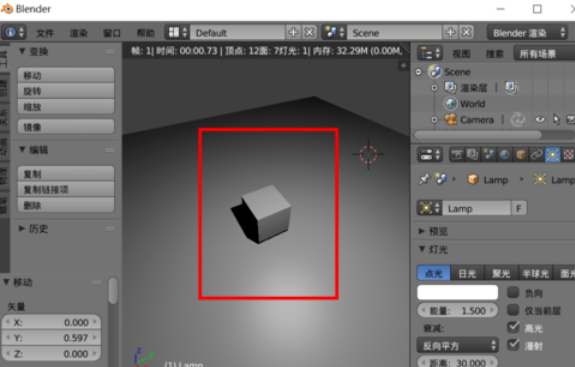Click the World globe icon in outliner
This screenshot has height=367, width=575.
(x=451, y=104)
